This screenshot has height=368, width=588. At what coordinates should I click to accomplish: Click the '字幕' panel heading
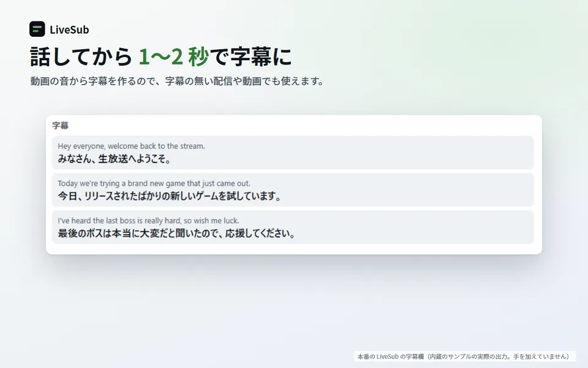(61, 125)
